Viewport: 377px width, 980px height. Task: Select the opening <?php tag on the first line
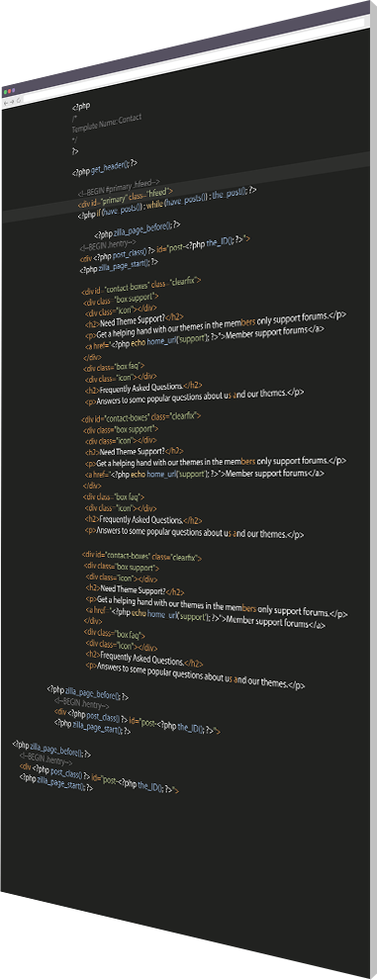pyautogui.click(x=81, y=106)
